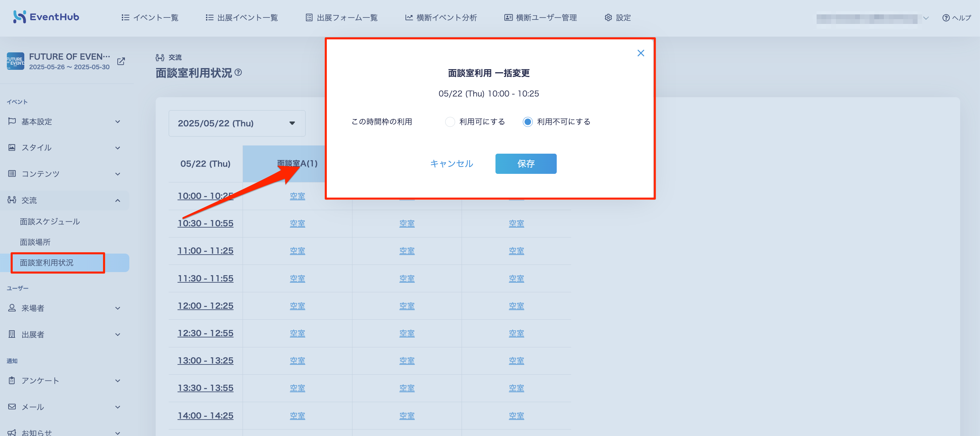Click 空室 for 面談室A(1) at 11:00 - 11:25
Image resolution: width=980 pixels, height=436 pixels.
click(x=297, y=251)
